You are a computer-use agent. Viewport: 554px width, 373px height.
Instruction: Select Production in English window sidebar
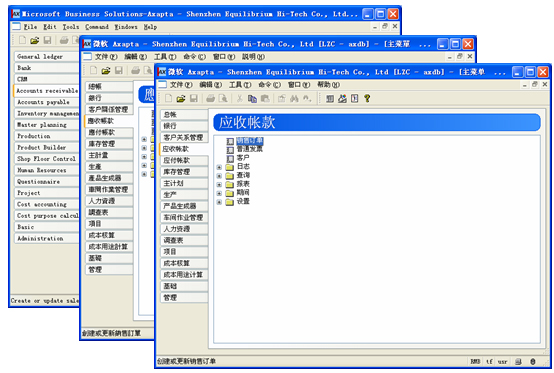coord(47,136)
